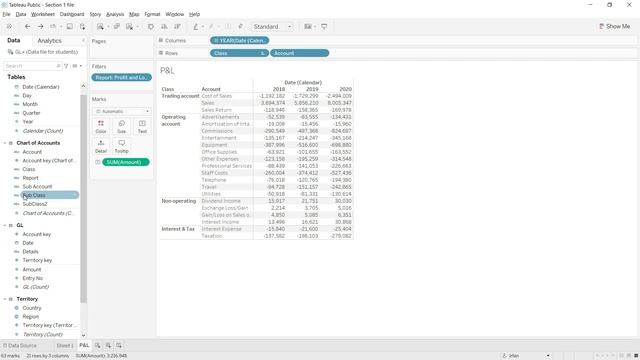The width and height of the screenshot is (640, 360).
Task: Switch to the Analytics tab
Action: [x=49, y=41]
